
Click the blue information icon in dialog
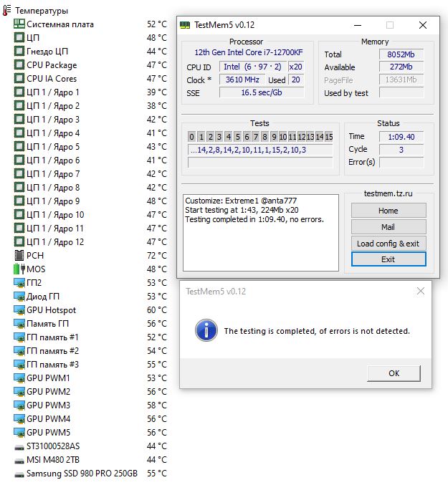coord(206,330)
